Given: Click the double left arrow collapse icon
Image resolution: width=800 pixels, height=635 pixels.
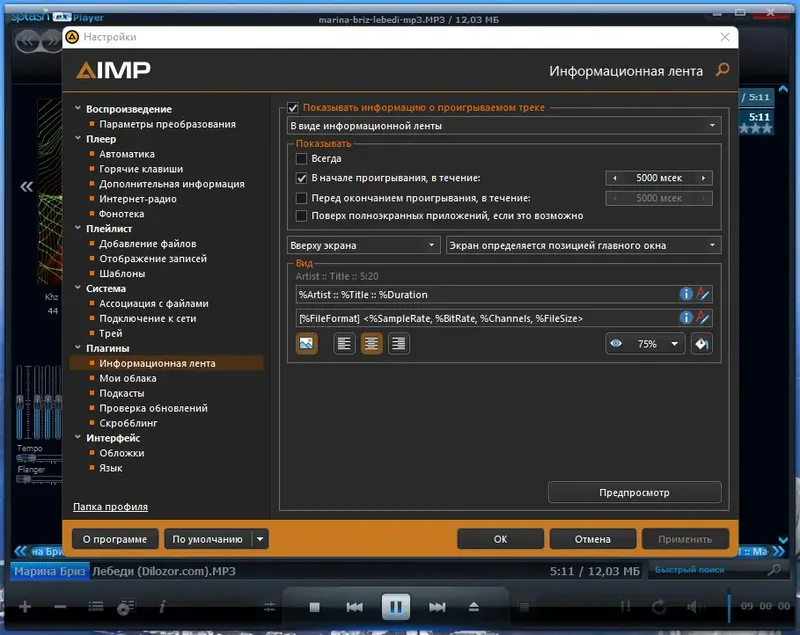Looking at the screenshot, I should 27,187.
